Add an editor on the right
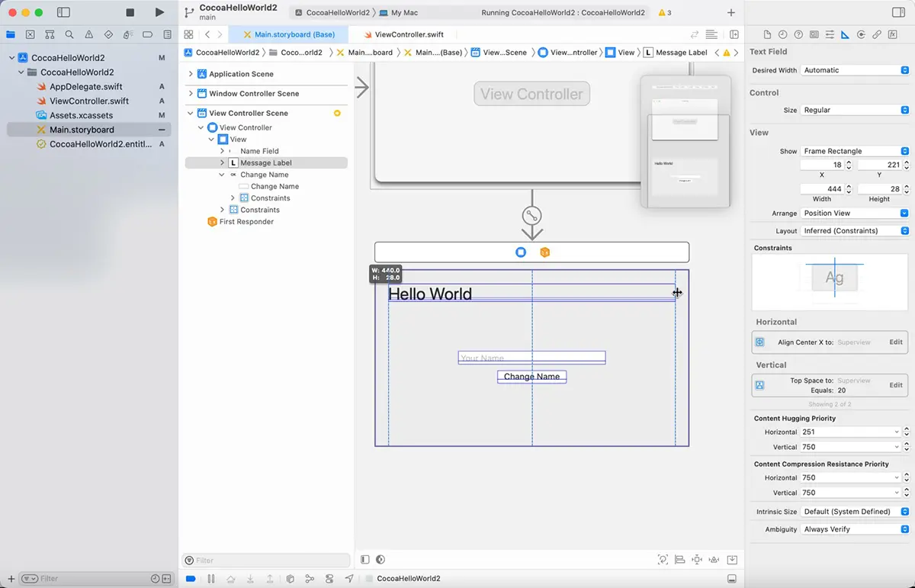The width and height of the screenshot is (915, 588). tap(734, 34)
